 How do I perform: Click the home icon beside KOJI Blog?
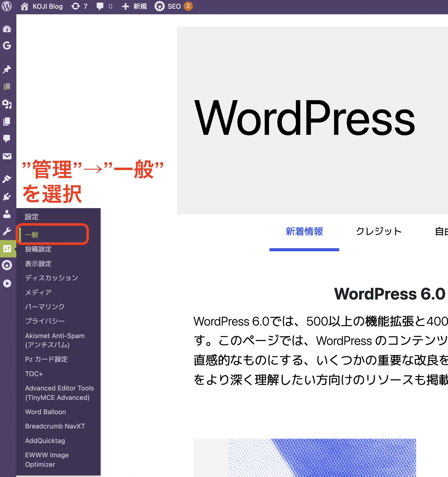click(x=25, y=6)
